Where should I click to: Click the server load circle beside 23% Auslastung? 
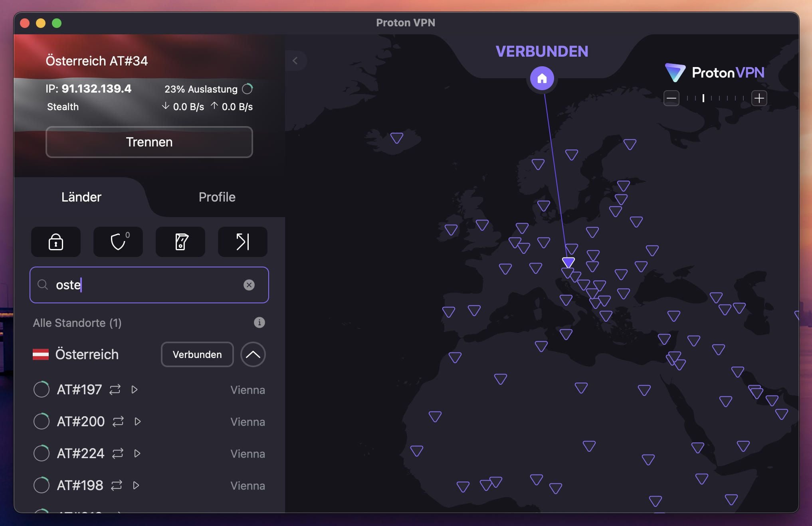click(248, 89)
